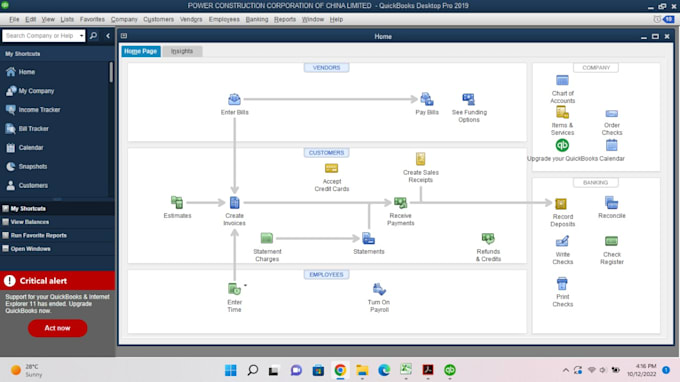The height and width of the screenshot is (382, 680).
Task: Open the Chart of Accounts icon
Action: pos(562,80)
